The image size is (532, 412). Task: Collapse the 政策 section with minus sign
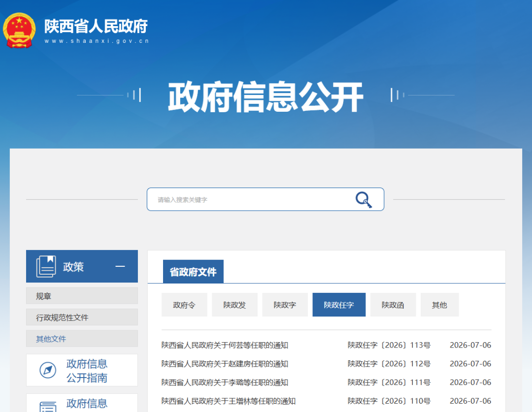(120, 266)
